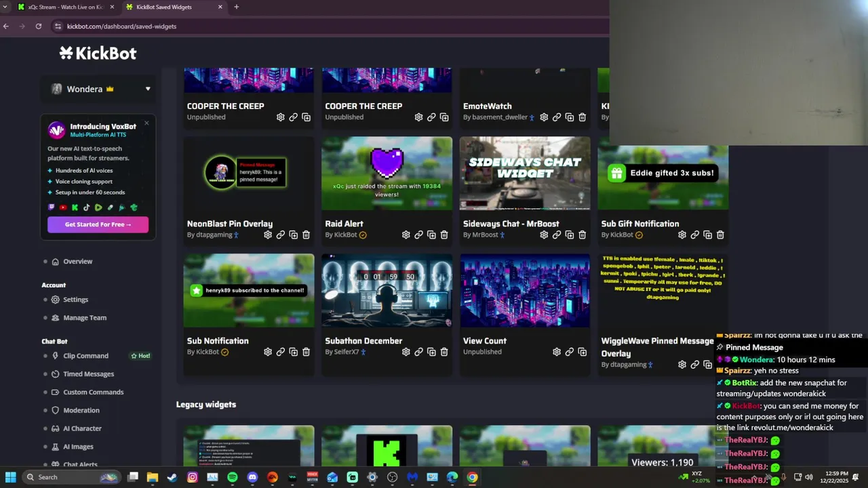868x488 pixels.
Task: Open account Settings in sidebar
Action: (x=75, y=300)
